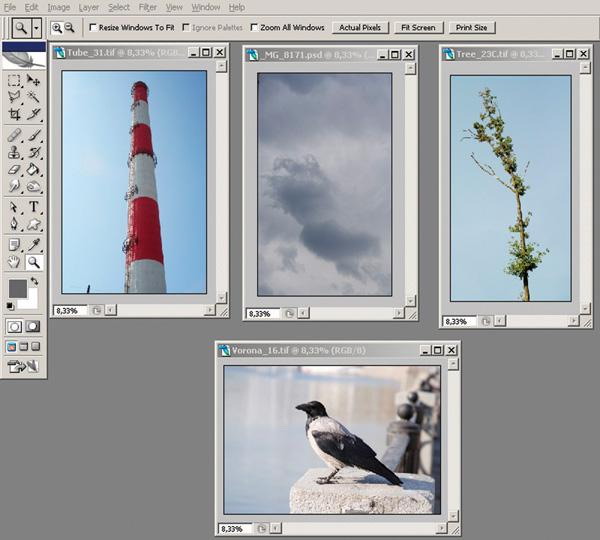Open the Zoom tool preset picker dropdown

(x=36, y=28)
